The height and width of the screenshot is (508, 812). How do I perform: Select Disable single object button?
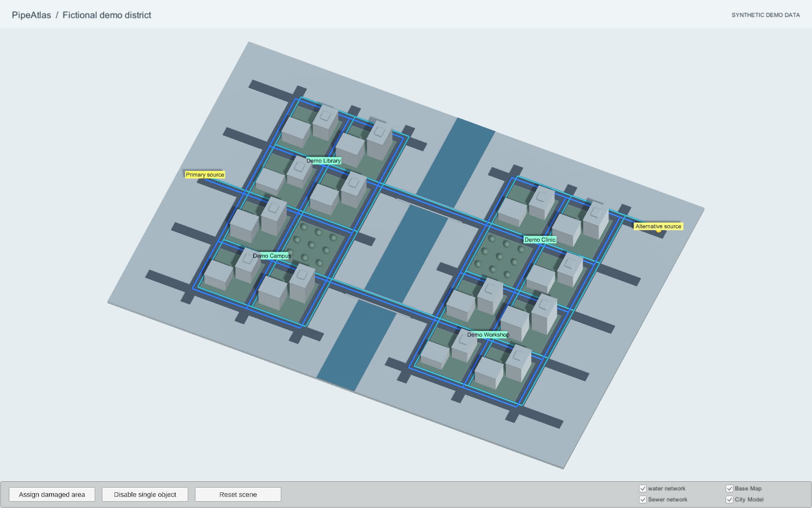coord(145,494)
